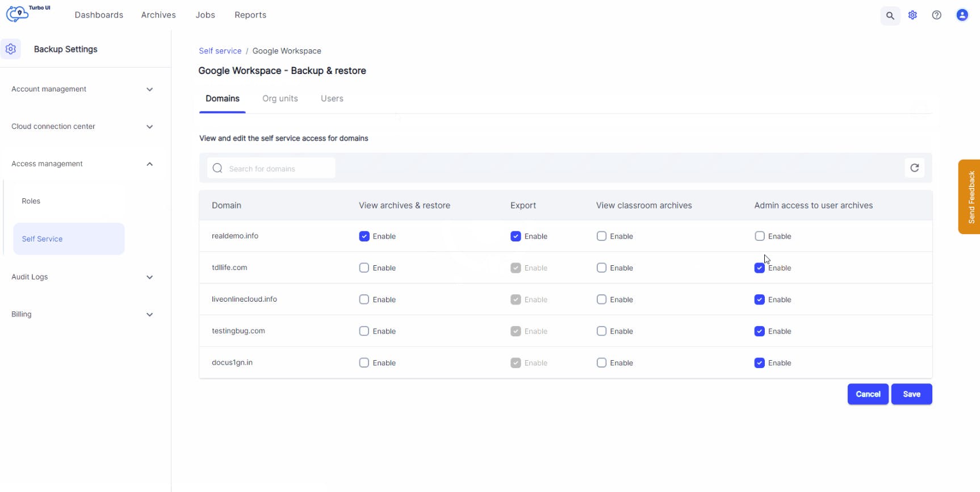Image resolution: width=980 pixels, height=492 pixels.
Task: Collapse the Access management section
Action: click(x=149, y=164)
